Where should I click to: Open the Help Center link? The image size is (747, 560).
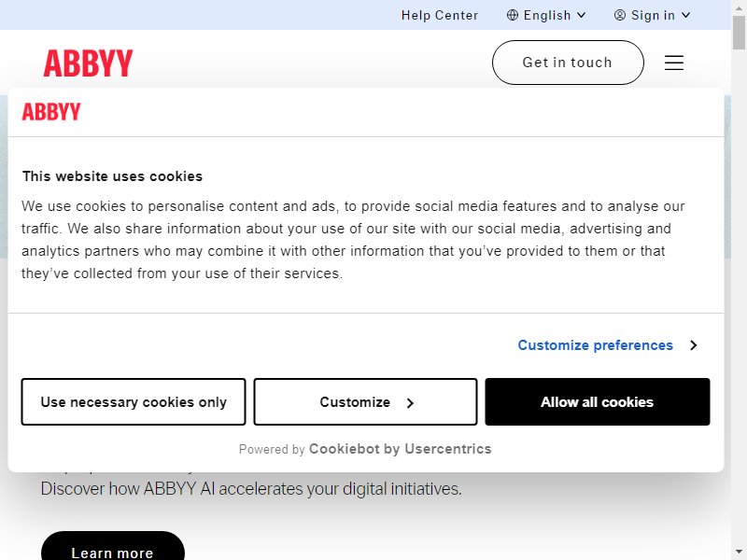point(439,15)
